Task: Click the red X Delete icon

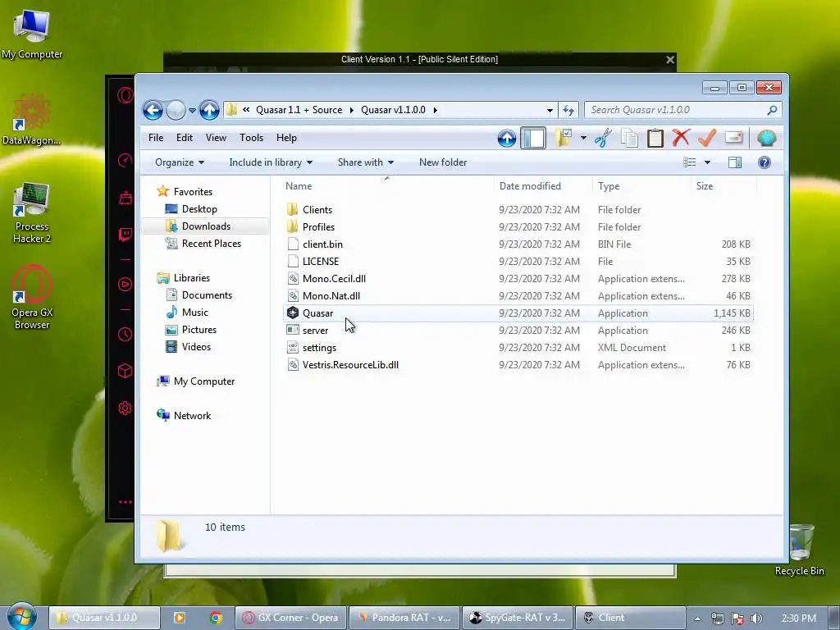Action: (681, 138)
